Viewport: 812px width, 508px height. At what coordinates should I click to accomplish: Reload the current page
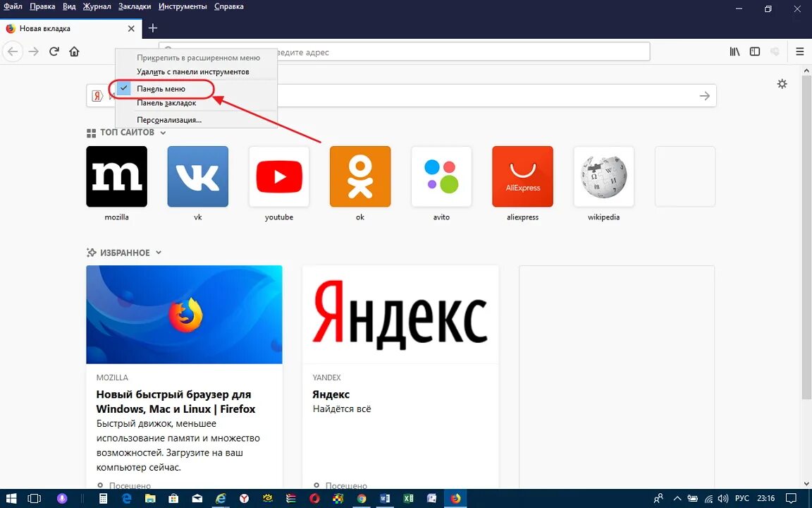(x=54, y=52)
